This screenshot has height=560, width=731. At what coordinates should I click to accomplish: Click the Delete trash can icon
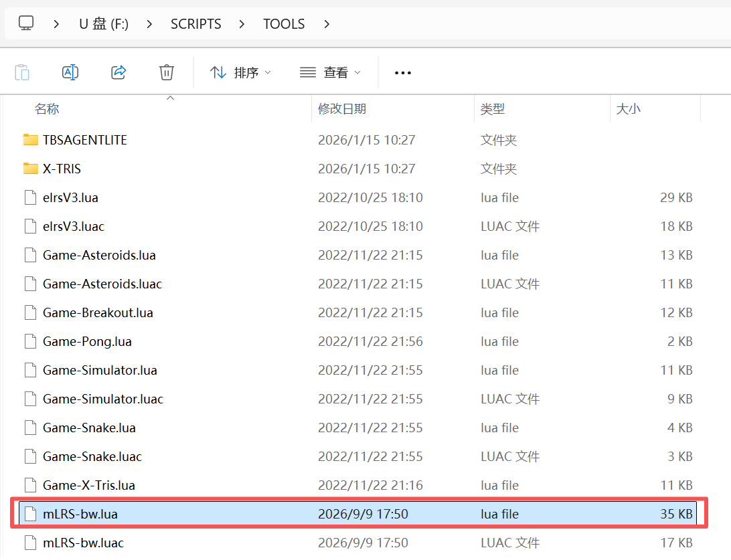tap(167, 72)
